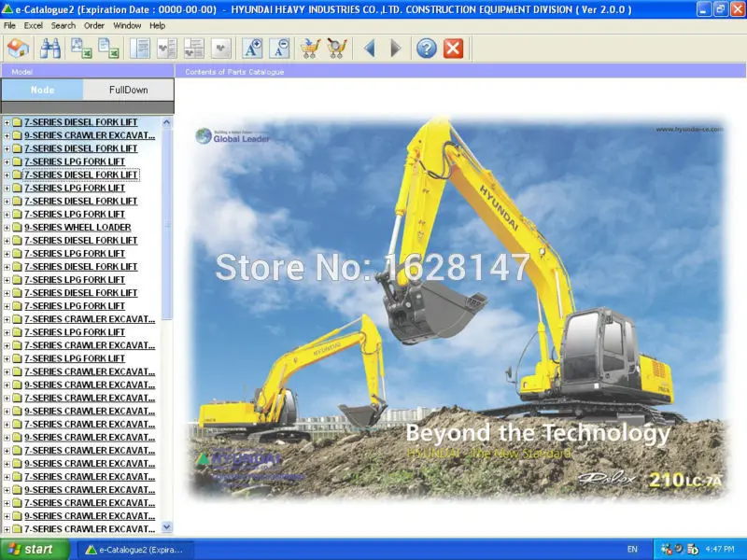Image resolution: width=747 pixels, height=560 pixels.
Task: Click the red X exit toolbar icon
Action: pyautogui.click(x=453, y=49)
